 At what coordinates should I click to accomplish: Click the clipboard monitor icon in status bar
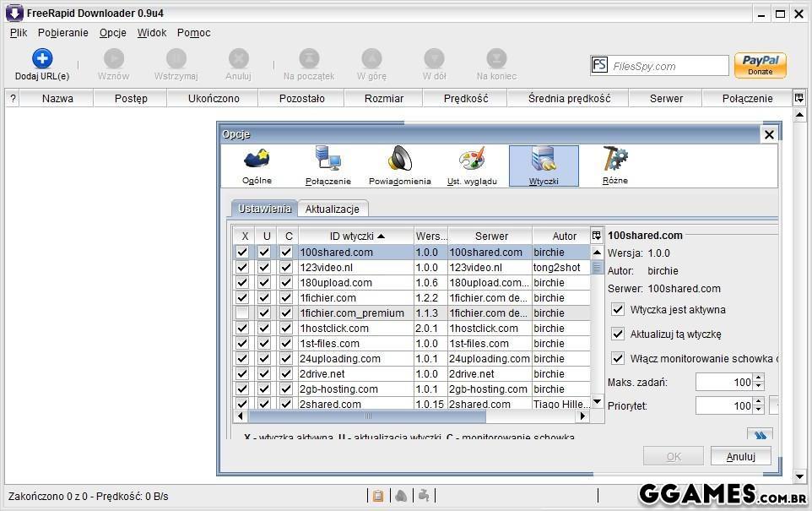(378, 496)
